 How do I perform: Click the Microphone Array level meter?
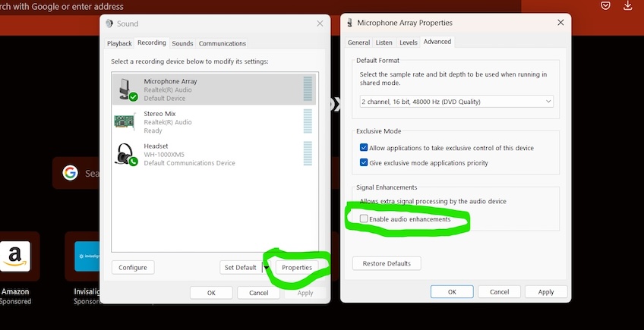[x=308, y=89]
